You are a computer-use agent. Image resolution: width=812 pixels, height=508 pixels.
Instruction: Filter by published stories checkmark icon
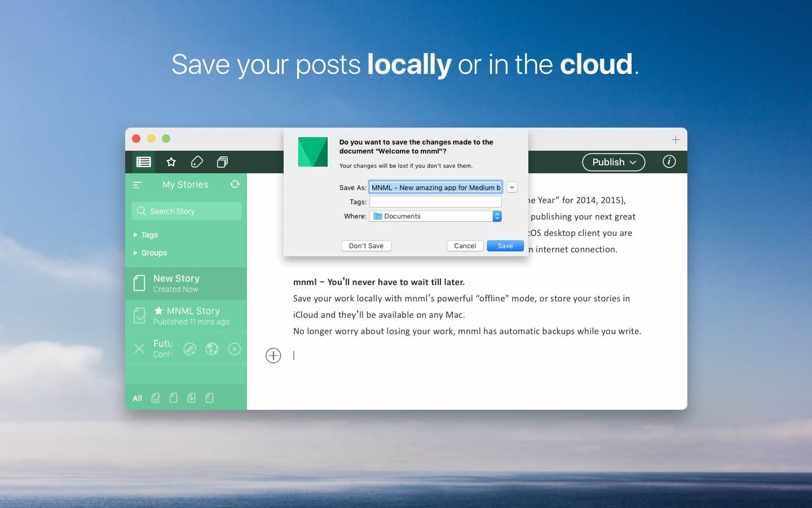coord(156,398)
